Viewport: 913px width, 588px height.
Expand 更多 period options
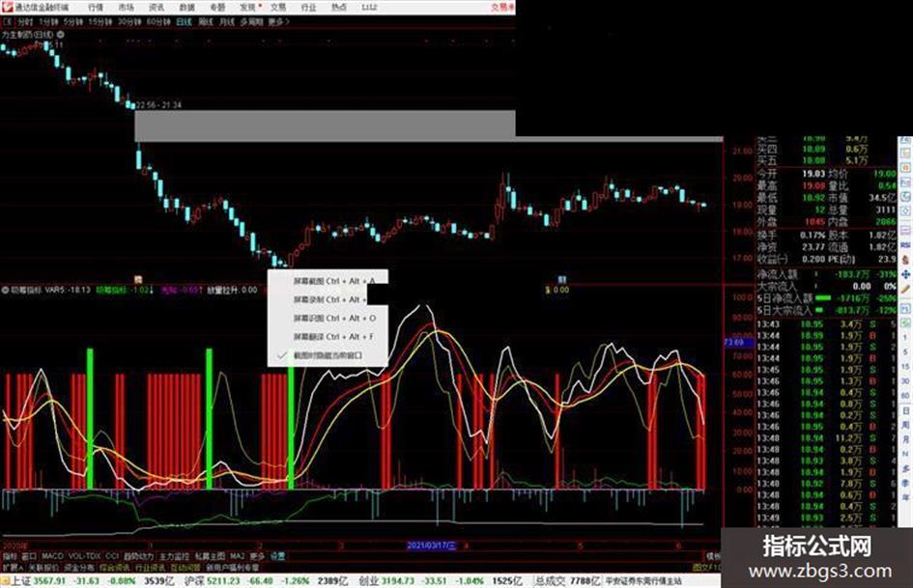[x=278, y=21]
